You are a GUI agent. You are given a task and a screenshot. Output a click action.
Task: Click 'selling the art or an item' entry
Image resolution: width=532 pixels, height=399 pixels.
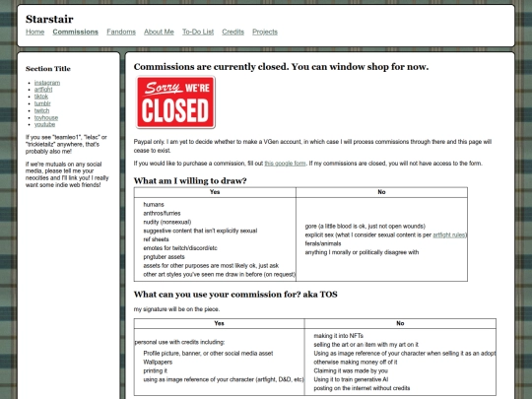[x=366, y=345]
